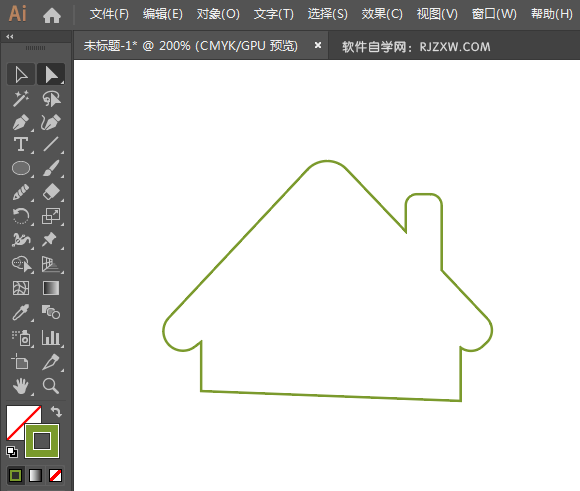Switch to the 未标题-1* document tab
The height and width of the screenshot is (491, 580).
[190, 46]
